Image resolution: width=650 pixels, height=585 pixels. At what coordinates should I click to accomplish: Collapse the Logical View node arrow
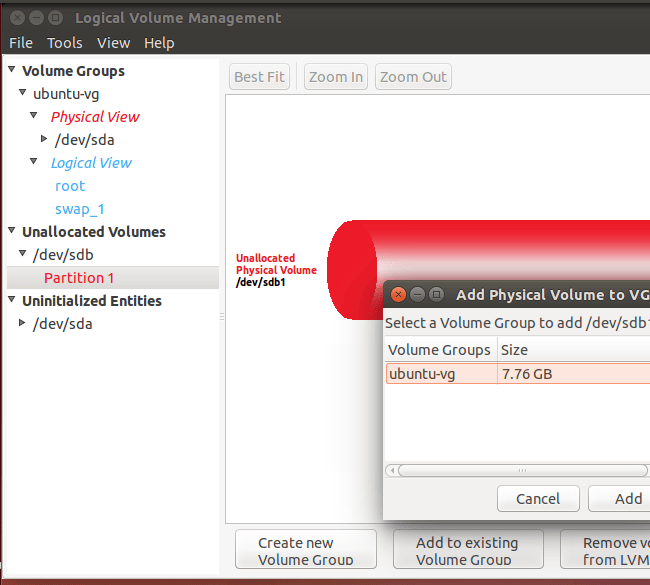pyautogui.click(x=33, y=162)
